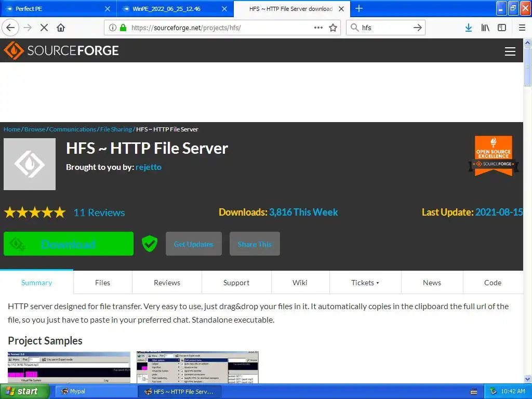
Task: Switch to the WinPE_2022_06_25_12.46 tab
Action: click(x=175, y=9)
